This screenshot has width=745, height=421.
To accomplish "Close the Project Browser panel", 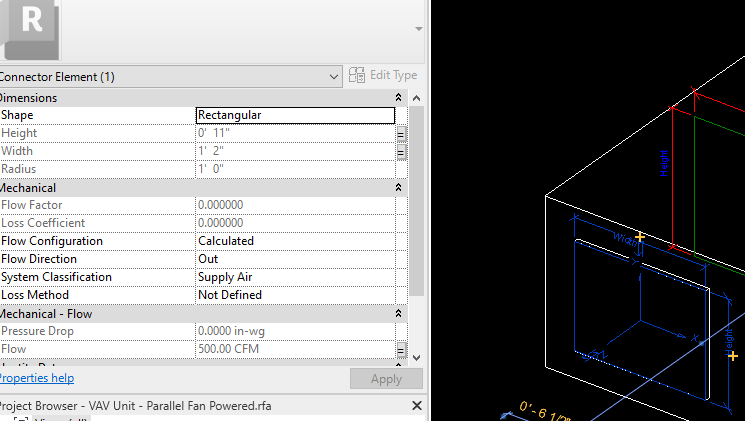I will 417,405.
